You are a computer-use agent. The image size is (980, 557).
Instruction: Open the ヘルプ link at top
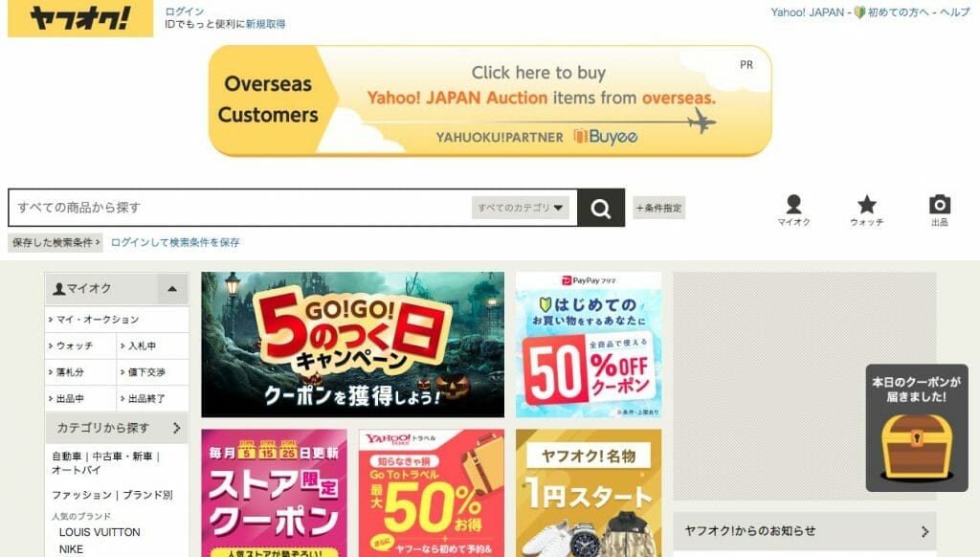954,11
